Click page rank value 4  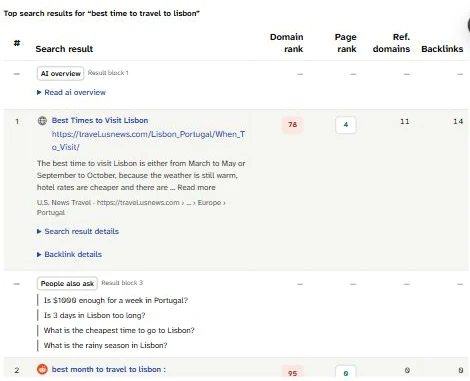tap(346, 125)
